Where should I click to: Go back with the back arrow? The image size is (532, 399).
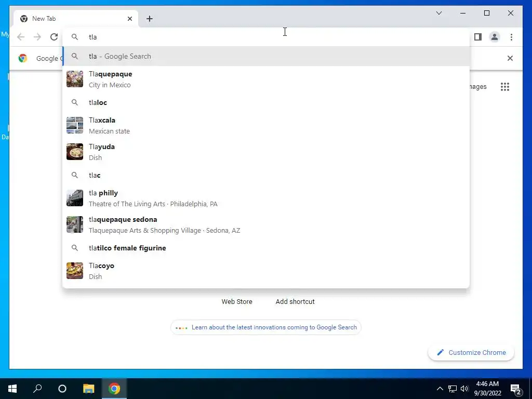21,37
